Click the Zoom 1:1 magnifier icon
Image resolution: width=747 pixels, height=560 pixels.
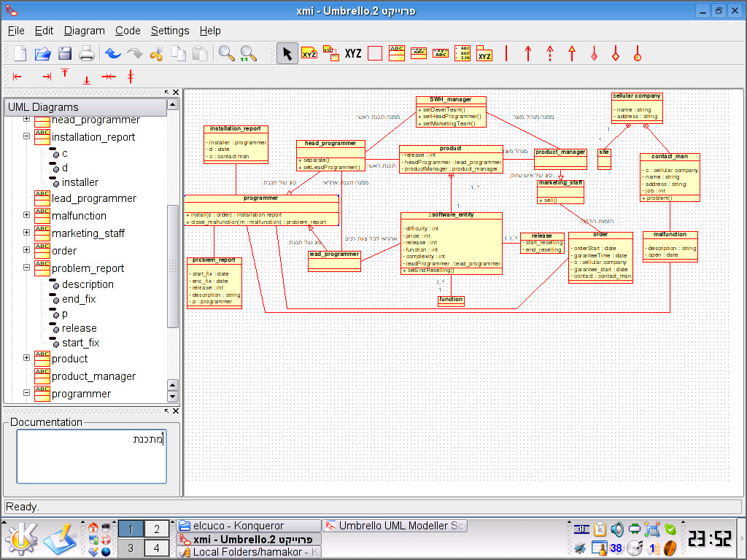point(248,53)
